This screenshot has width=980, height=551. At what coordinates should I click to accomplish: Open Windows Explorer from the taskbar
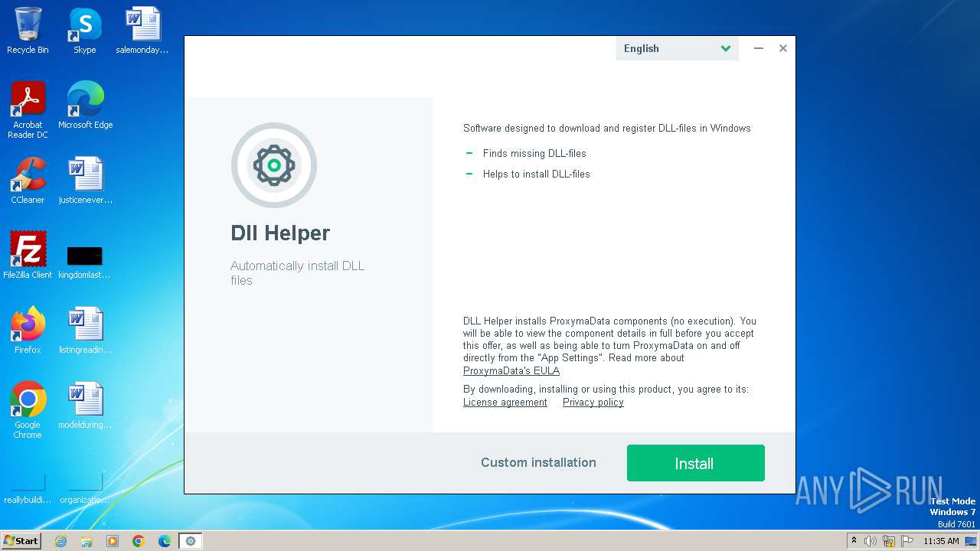87,541
